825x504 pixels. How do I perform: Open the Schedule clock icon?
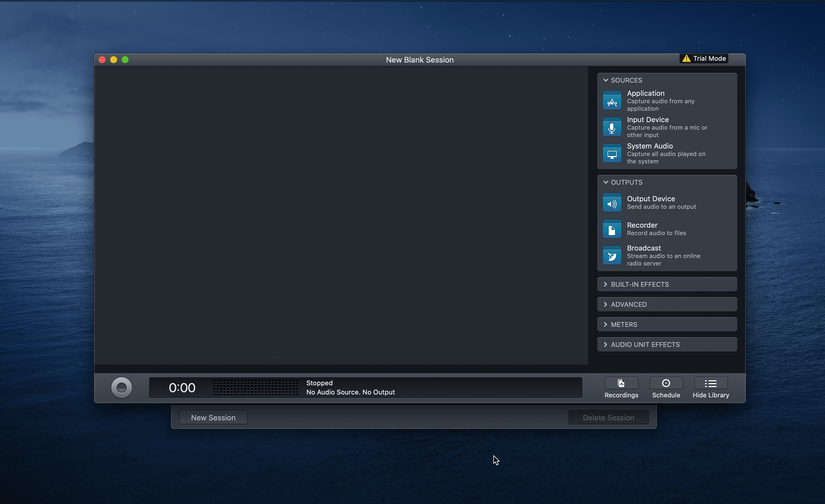pos(666,383)
